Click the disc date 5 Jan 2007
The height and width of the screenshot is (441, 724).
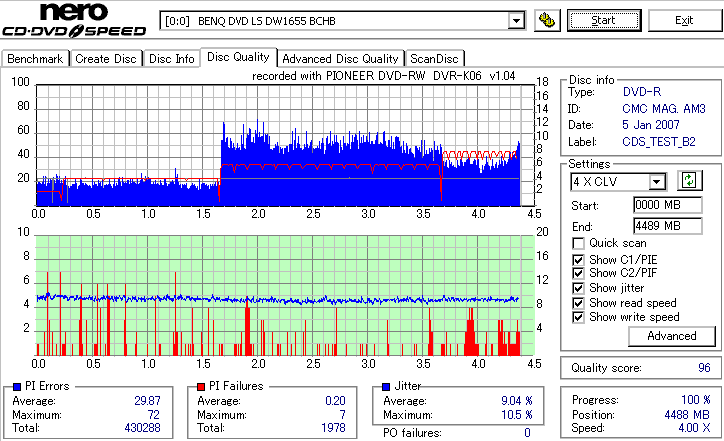pyautogui.click(x=651, y=125)
